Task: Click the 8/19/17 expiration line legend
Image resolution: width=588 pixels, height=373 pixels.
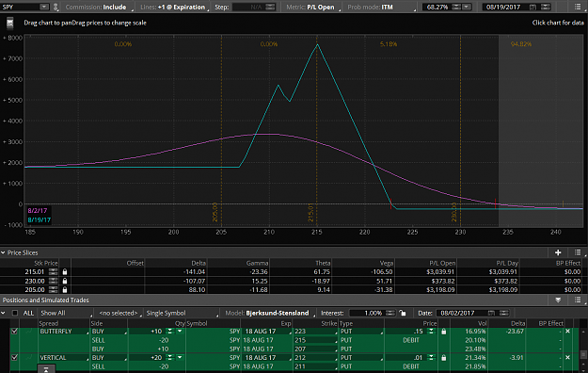Action: click(x=39, y=219)
